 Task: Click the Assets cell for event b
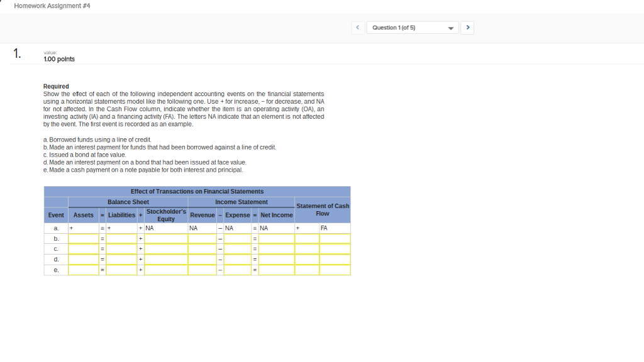[x=84, y=238]
